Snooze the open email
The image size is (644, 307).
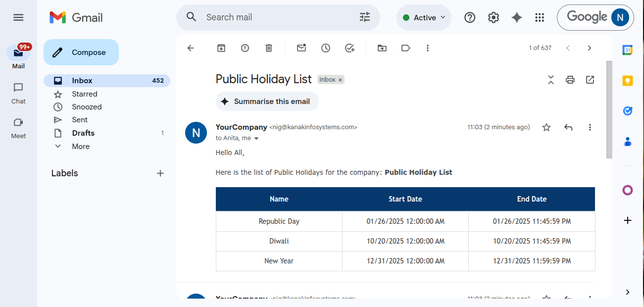coord(325,48)
